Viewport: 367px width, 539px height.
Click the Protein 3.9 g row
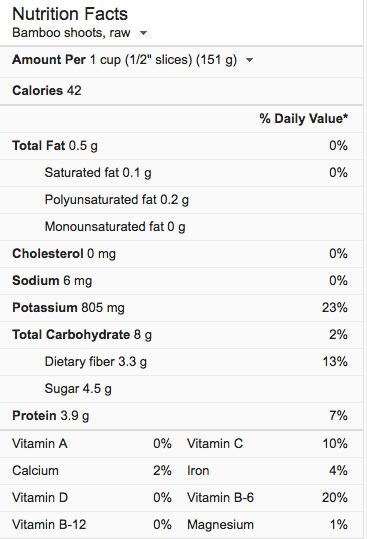click(x=181, y=416)
